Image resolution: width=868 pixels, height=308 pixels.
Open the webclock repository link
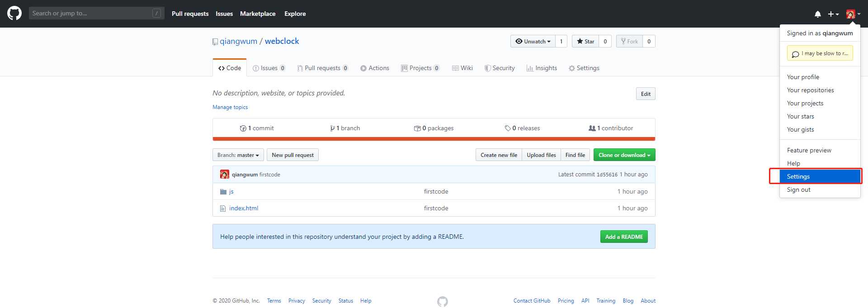pos(282,41)
